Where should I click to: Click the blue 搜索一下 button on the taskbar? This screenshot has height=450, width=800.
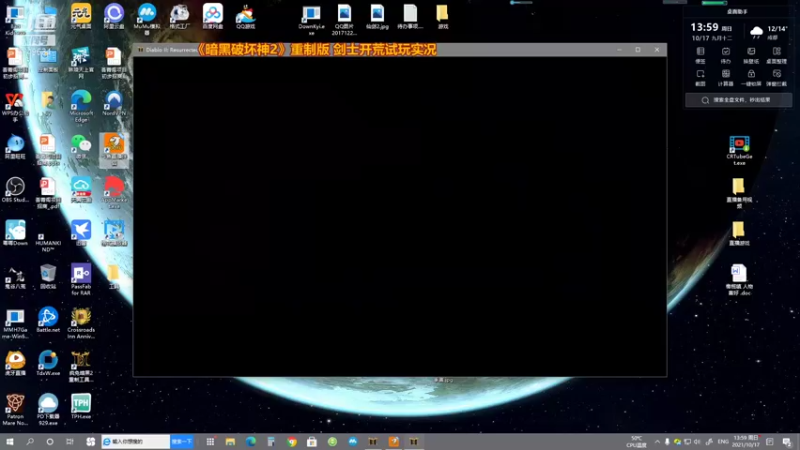182,442
